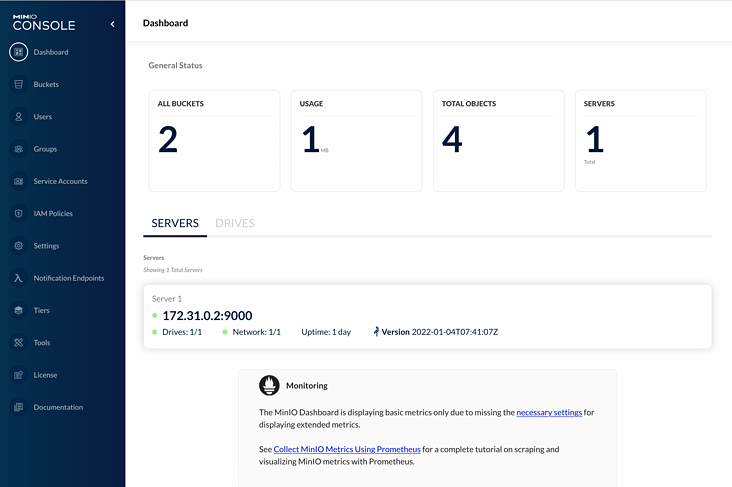Open the necessary settings link

coord(549,412)
